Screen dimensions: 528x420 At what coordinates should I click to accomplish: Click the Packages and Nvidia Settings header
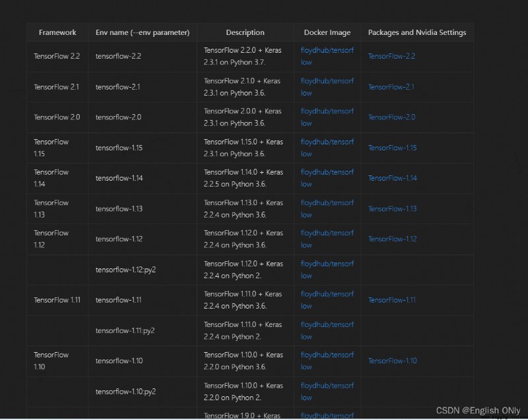click(x=417, y=32)
